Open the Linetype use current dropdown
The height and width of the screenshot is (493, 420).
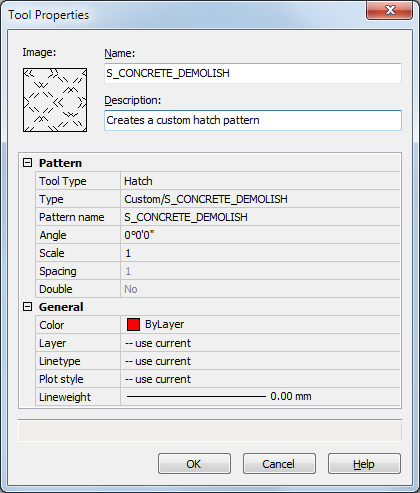[260, 361]
